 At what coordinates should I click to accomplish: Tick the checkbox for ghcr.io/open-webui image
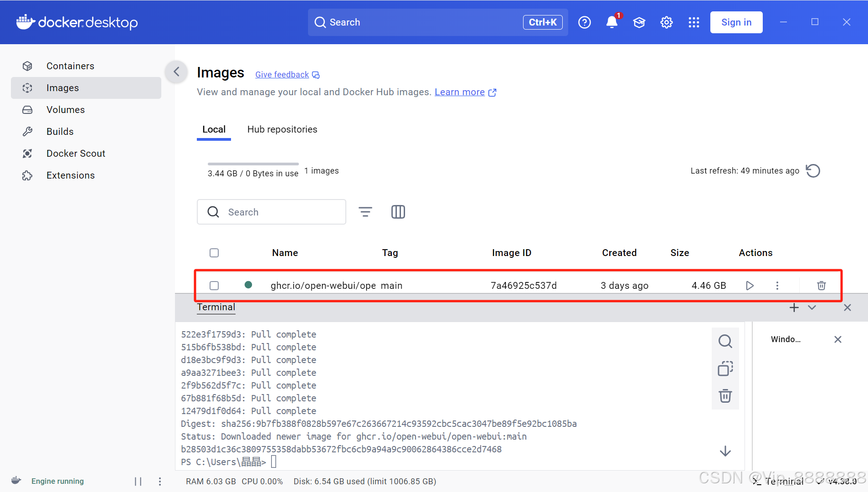(x=214, y=286)
